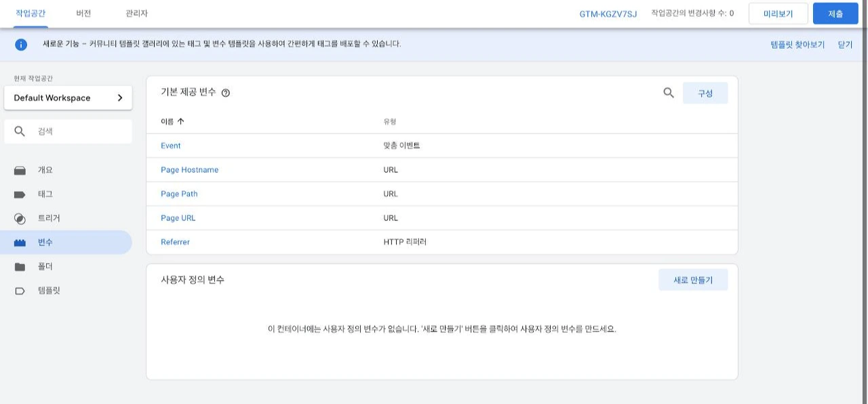This screenshot has width=868, height=404.
Task: Click the 변수 variables brick icon
Action: coord(20,243)
